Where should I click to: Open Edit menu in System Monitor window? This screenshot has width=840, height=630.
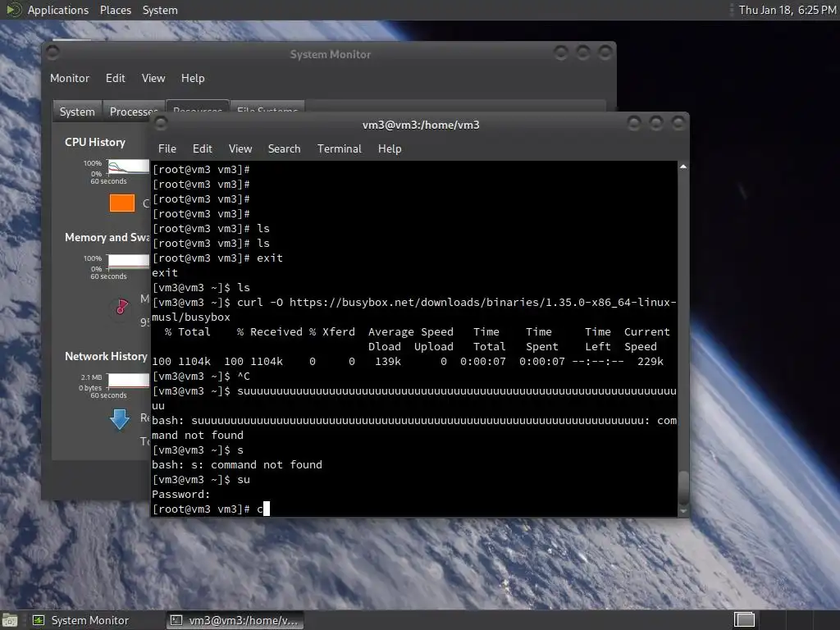tap(115, 78)
